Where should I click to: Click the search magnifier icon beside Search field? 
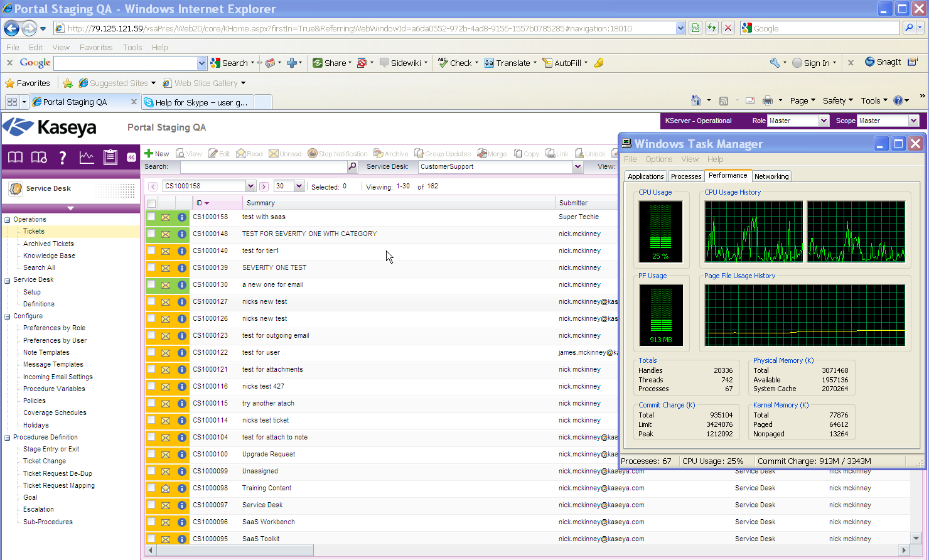(x=352, y=167)
